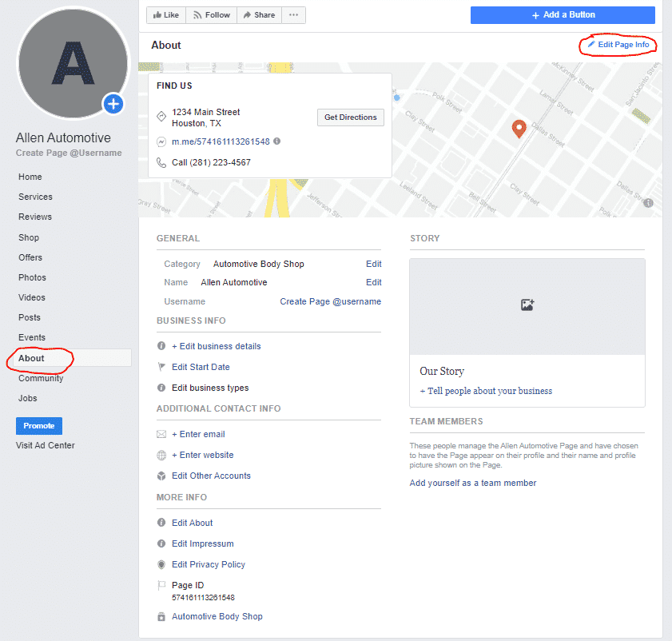Share the page using Share button
672x641 pixels.
(x=259, y=15)
